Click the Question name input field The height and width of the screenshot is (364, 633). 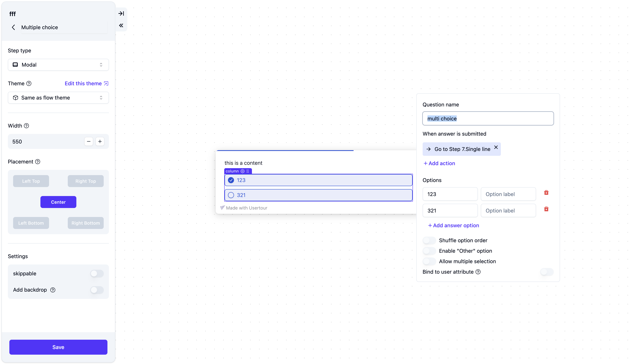click(488, 119)
